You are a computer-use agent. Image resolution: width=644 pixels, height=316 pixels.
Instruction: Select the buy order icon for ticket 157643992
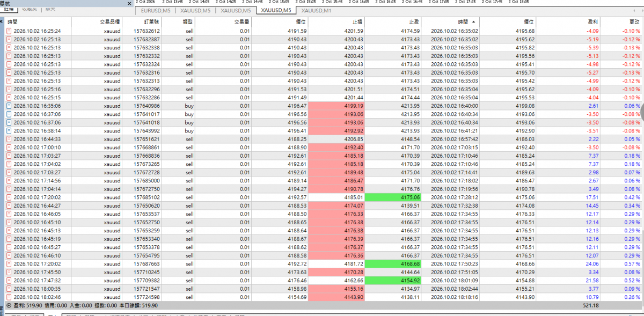click(x=9, y=131)
